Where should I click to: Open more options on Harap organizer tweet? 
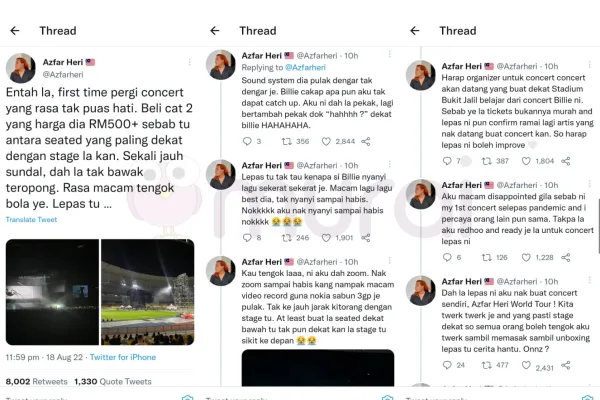tap(589, 65)
